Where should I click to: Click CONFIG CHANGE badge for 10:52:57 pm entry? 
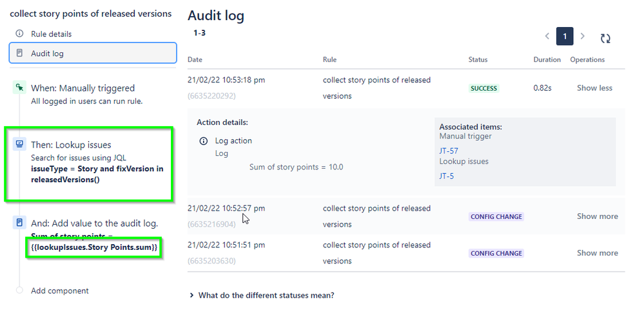[x=496, y=216]
